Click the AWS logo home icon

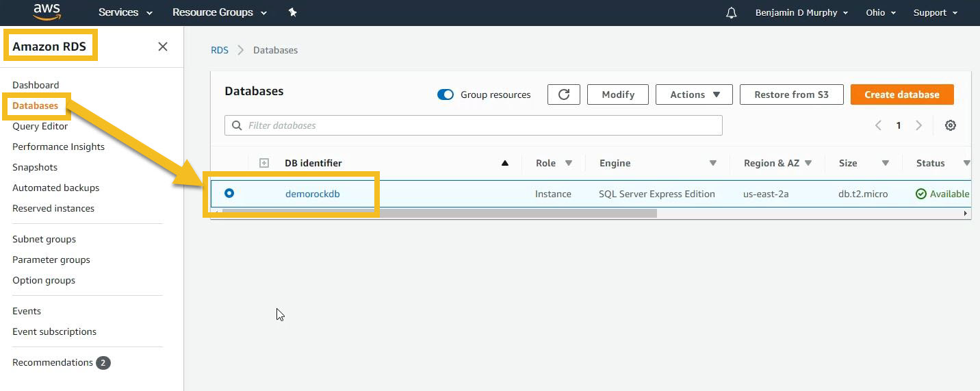click(x=47, y=12)
